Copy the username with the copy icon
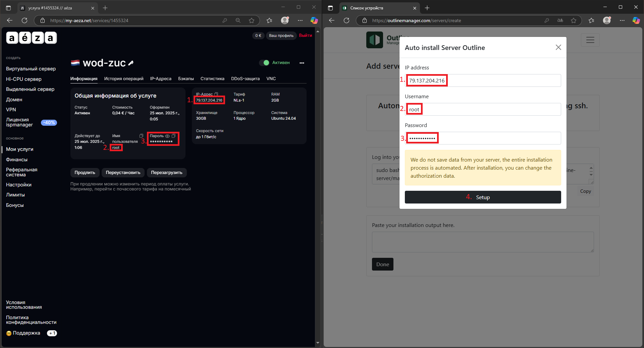 [141, 136]
